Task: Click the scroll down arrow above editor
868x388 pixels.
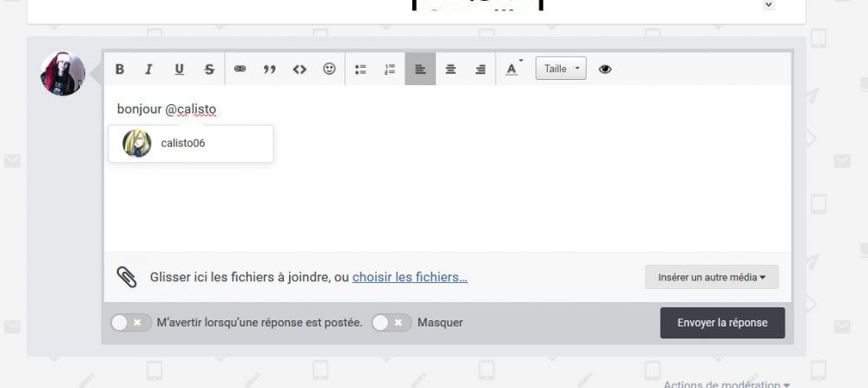Action: [x=769, y=4]
